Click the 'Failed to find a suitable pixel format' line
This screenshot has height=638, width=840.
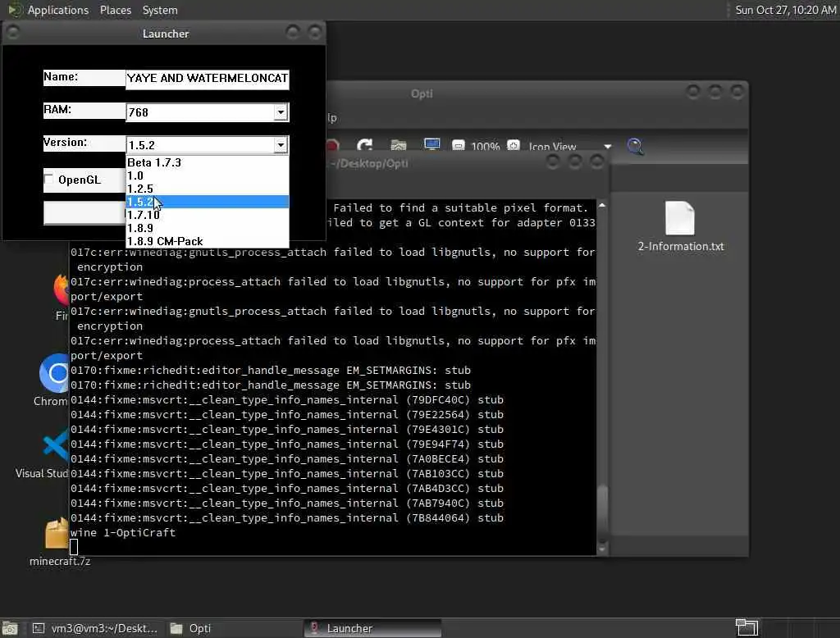[460, 207]
